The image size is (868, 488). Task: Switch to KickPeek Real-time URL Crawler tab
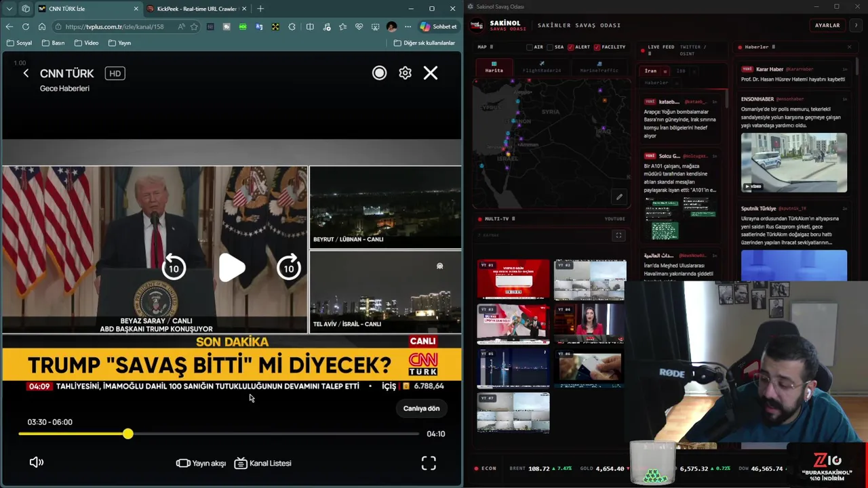point(197,9)
